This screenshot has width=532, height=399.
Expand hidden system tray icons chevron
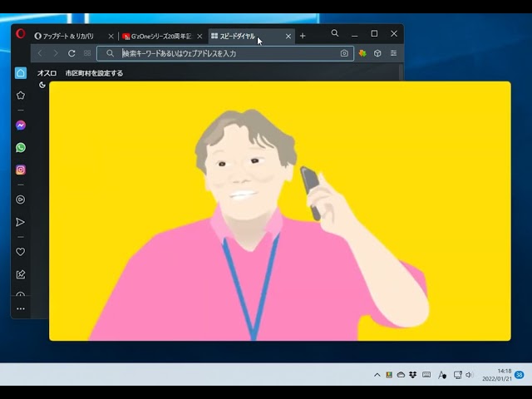(x=377, y=375)
